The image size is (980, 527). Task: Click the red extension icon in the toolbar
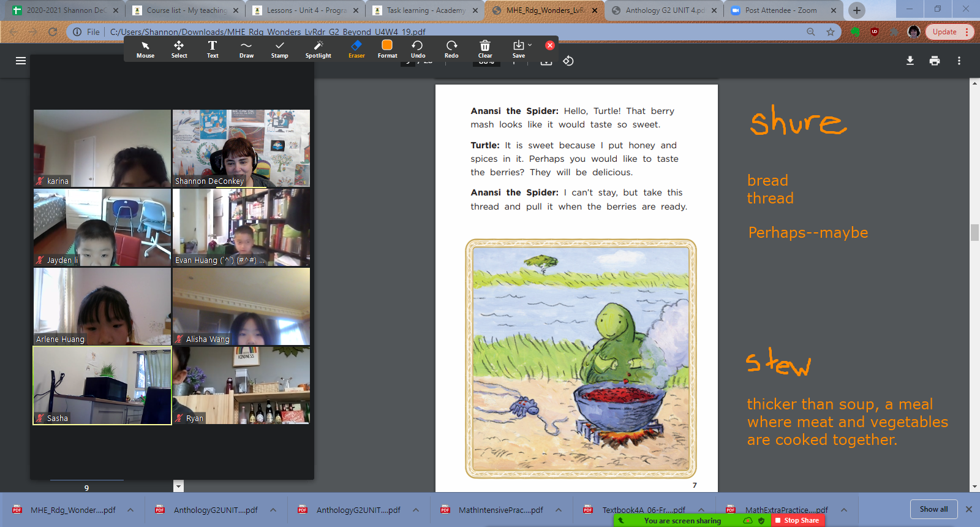tap(875, 32)
